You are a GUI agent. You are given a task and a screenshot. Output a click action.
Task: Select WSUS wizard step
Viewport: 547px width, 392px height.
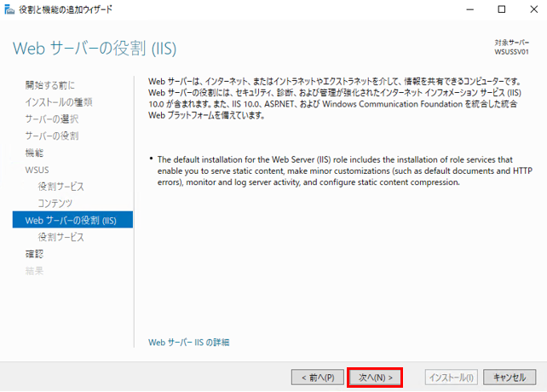click(37, 170)
